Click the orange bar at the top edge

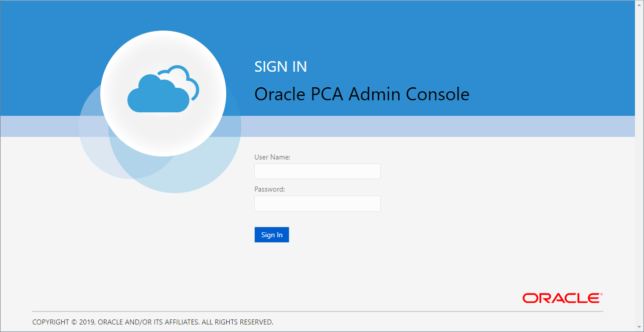point(321,3)
